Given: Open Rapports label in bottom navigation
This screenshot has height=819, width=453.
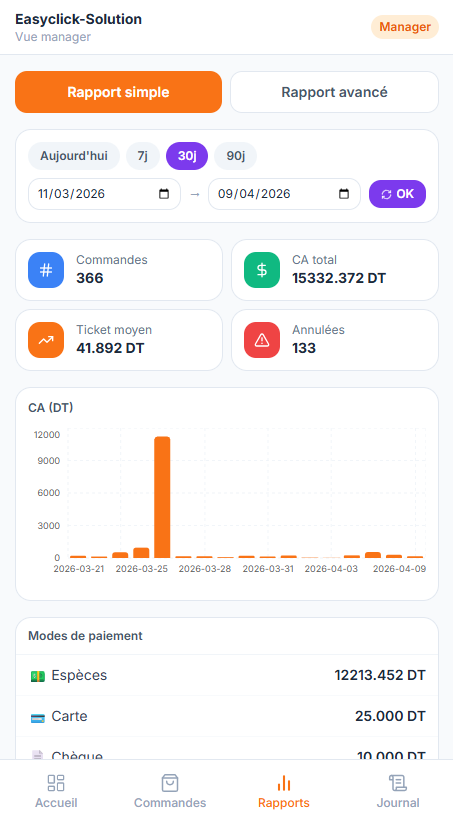Looking at the screenshot, I should point(284,803).
